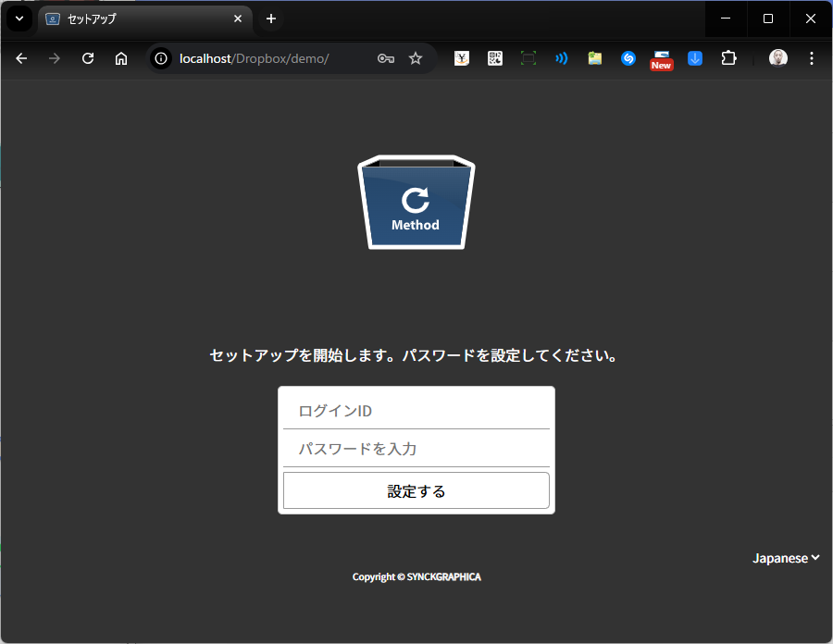View site information for localhost

tap(161, 58)
